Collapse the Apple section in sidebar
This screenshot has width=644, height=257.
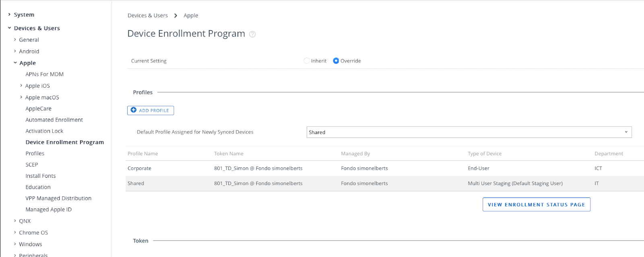click(x=15, y=63)
